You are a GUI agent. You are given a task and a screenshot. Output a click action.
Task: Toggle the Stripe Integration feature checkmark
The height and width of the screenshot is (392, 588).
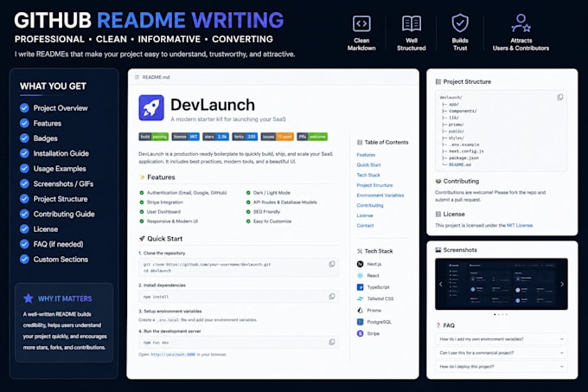tap(142, 202)
